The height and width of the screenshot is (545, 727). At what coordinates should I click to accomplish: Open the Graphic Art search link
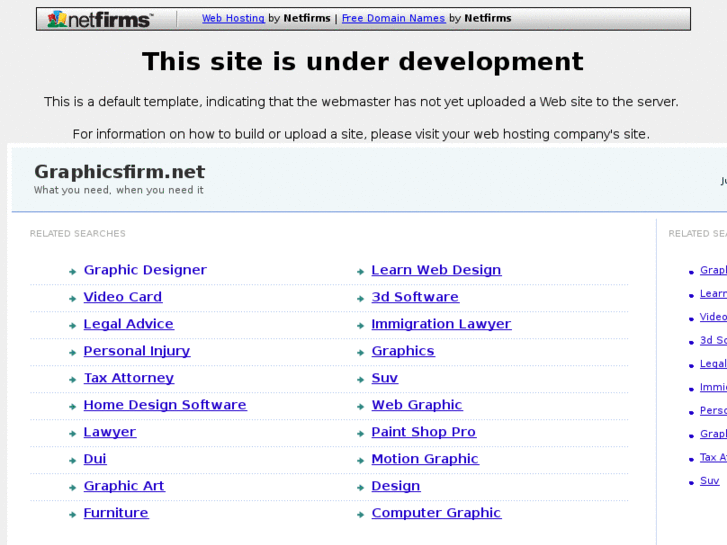124,486
